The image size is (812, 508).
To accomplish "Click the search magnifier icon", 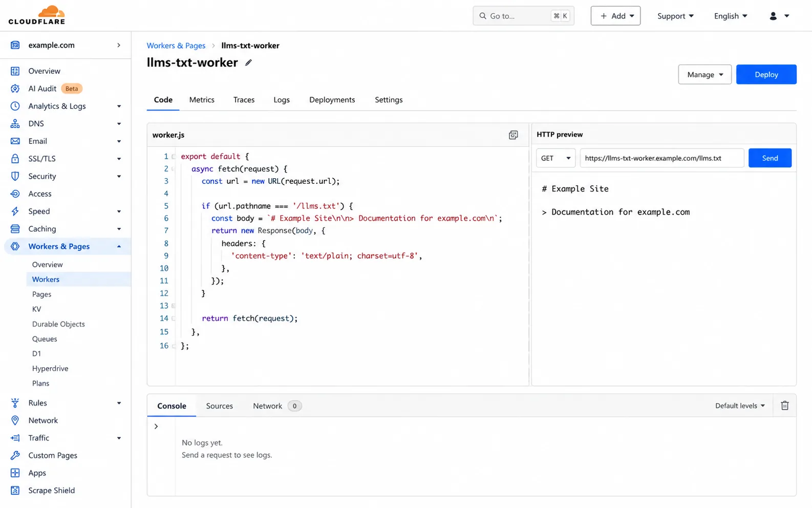I will 483,16.
